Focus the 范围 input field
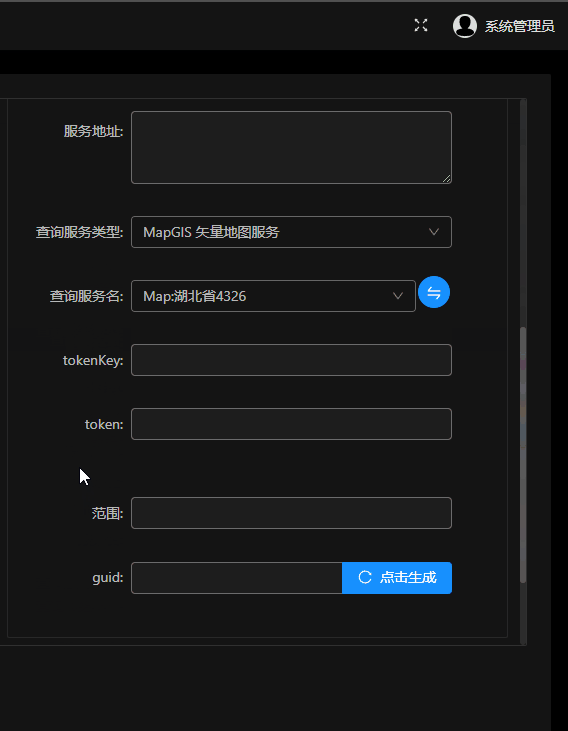Screen dimensions: 568x731 [291, 513]
